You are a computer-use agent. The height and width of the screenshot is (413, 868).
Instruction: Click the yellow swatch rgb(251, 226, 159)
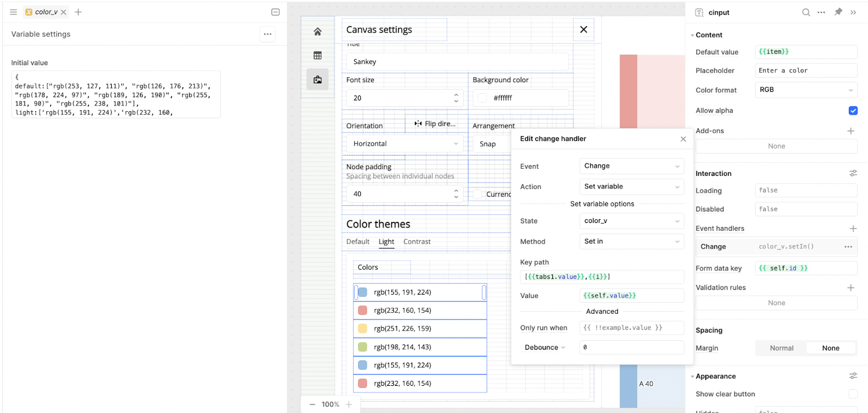tap(362, 329)
